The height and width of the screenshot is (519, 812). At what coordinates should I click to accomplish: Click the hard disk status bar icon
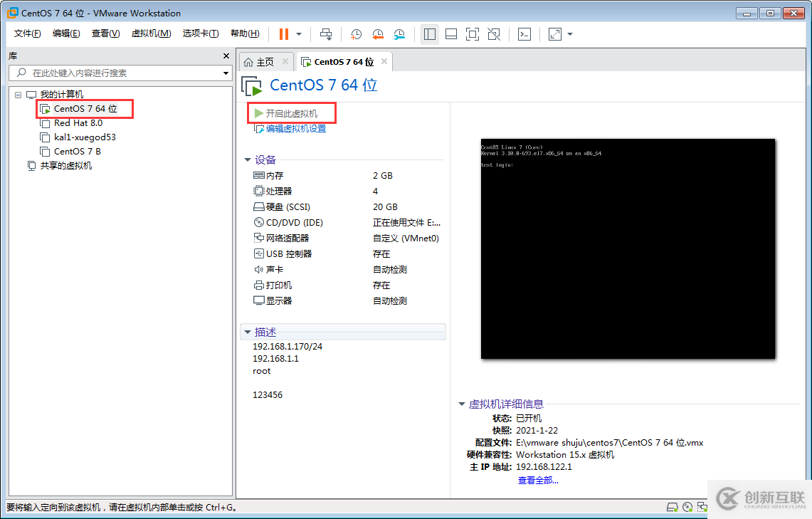pos(673,506)
